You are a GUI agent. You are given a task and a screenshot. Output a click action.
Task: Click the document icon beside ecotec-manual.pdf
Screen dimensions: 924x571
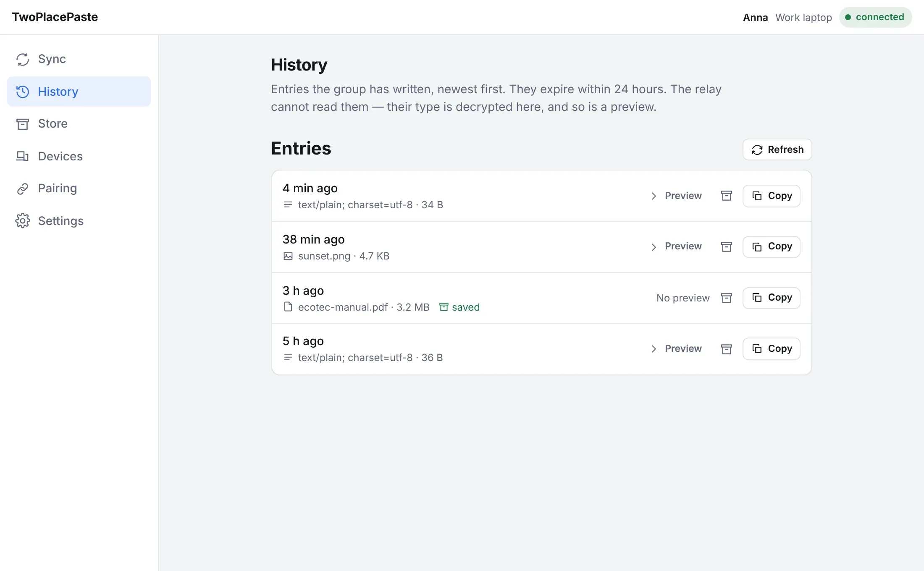tap(288, 307)
